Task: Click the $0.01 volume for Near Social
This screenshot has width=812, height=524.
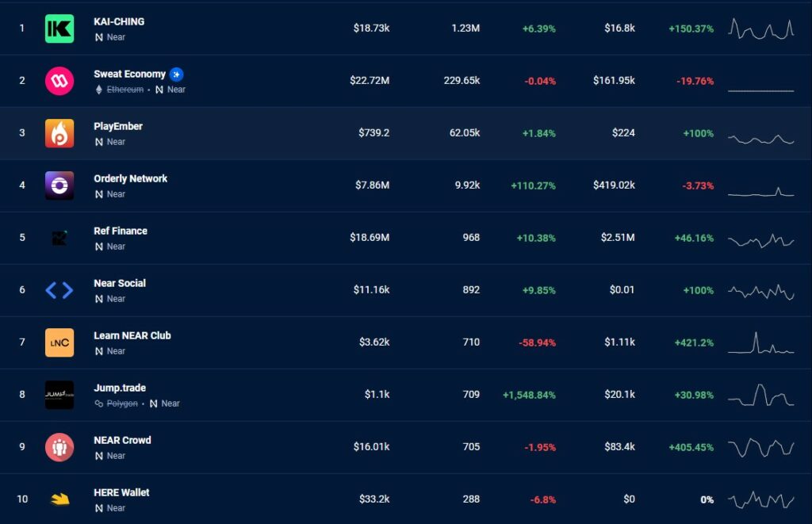Action: tap(622, 289)
